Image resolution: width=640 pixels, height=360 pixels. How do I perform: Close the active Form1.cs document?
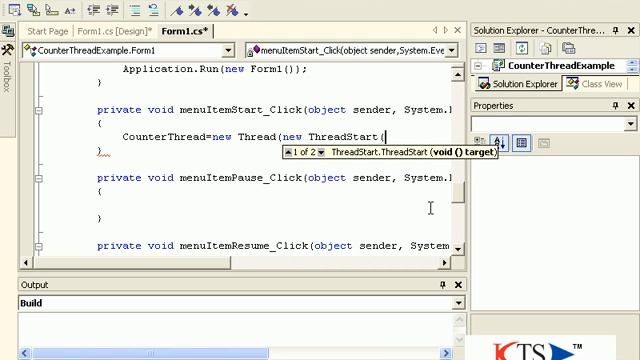[458, 30]
